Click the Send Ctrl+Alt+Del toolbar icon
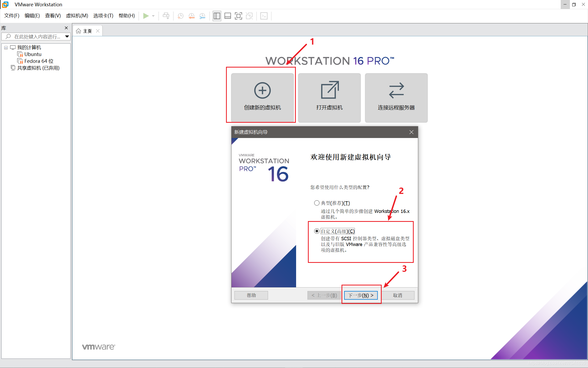The image size is (588, 368). pyautogui.click(x=166, y=16)
